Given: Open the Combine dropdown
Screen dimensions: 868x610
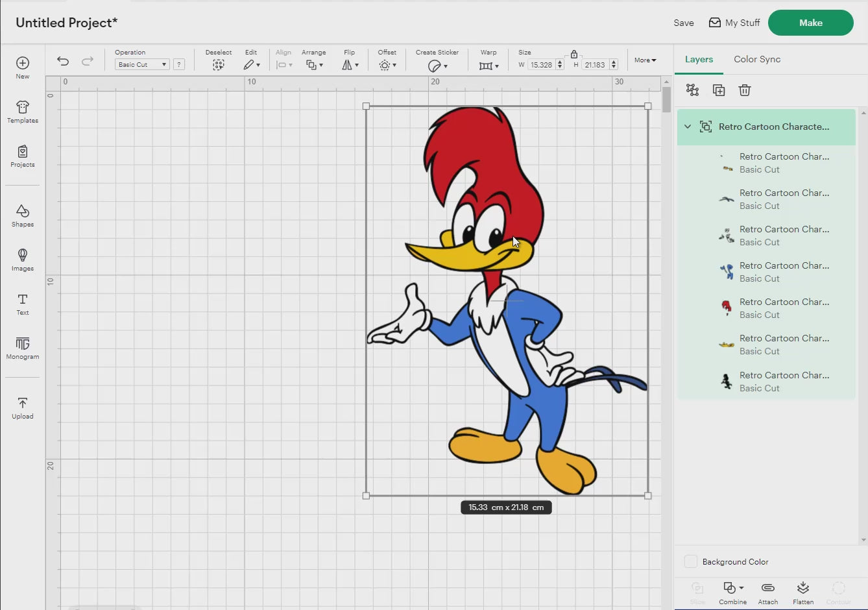Looking at the screenshot, I should pos(733,592).
